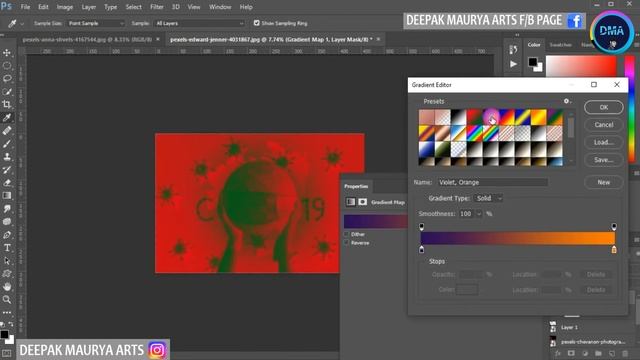Click the Save... button
Screen dimensions: 640x360
[x=604, y=160]
